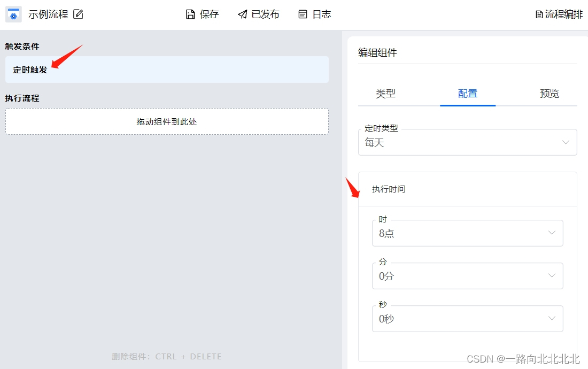Click the pencil icon to rename 示例流程
This screenshot has height=369, width=588.
[x=78, y=14]
